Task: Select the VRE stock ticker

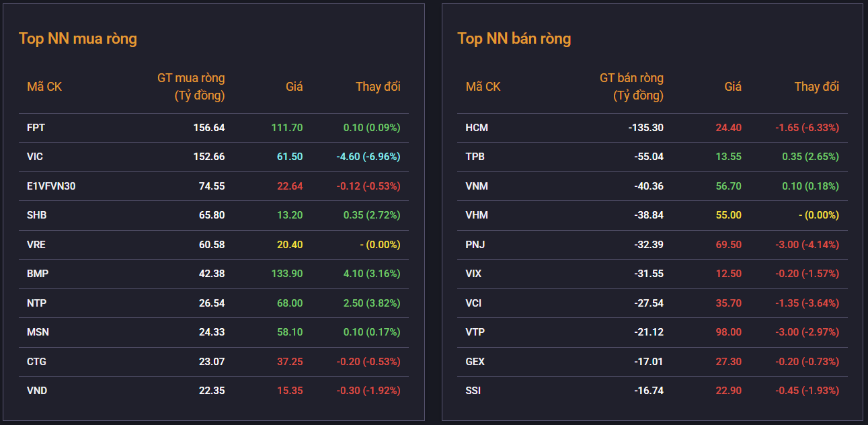Action: [36, 245]
